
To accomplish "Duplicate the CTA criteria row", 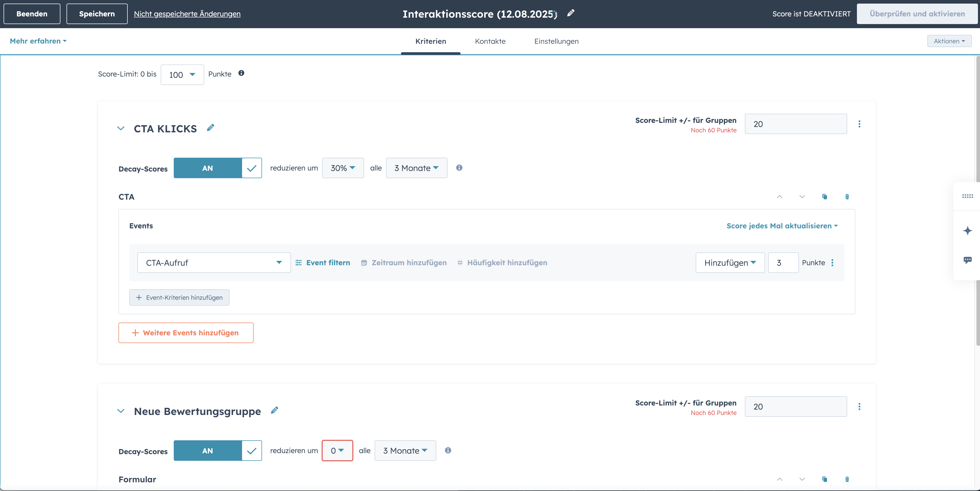I will click(x=824, y=197).
